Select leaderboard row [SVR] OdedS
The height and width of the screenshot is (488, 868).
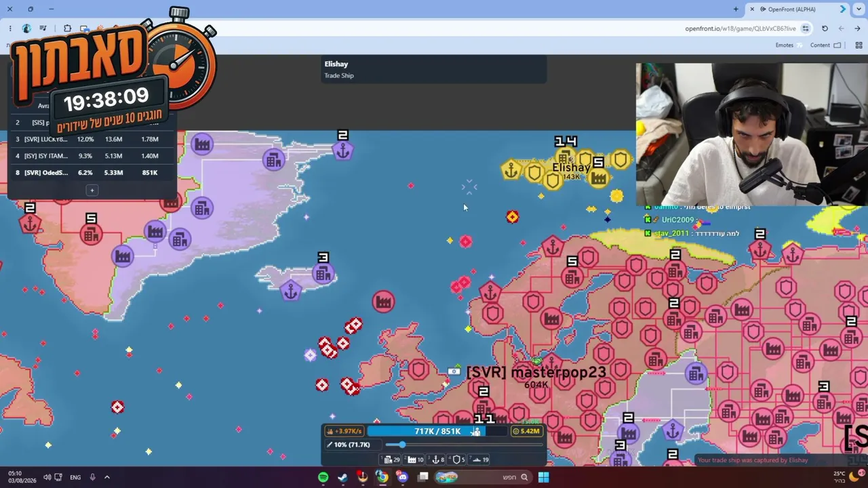point(92,172)
